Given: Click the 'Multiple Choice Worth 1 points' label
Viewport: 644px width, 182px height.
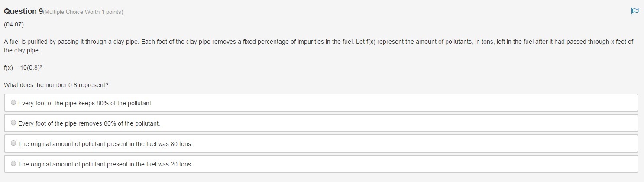Looking at the screenshot, I should tap(83, 12).
